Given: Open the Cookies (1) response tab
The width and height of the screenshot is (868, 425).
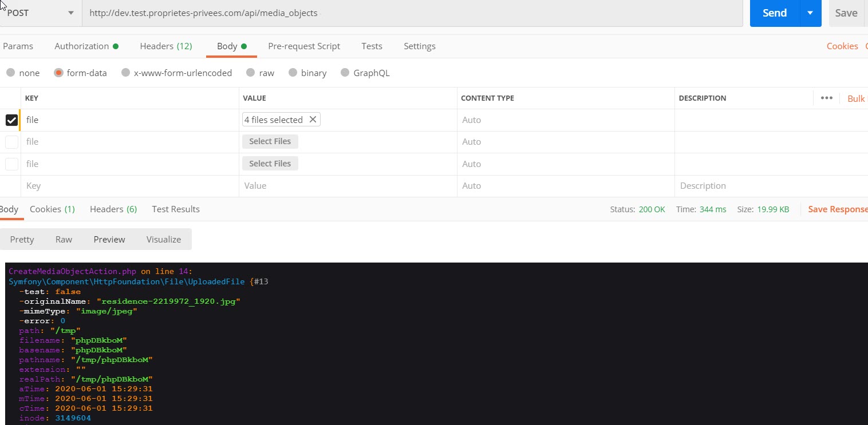Looking at the screenshot, I should [52, 209].
